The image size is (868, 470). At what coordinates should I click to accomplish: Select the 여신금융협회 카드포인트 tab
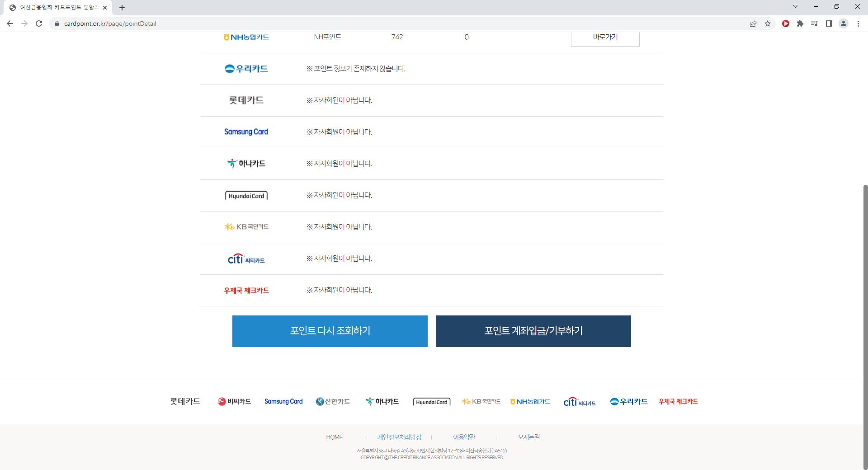58,8
